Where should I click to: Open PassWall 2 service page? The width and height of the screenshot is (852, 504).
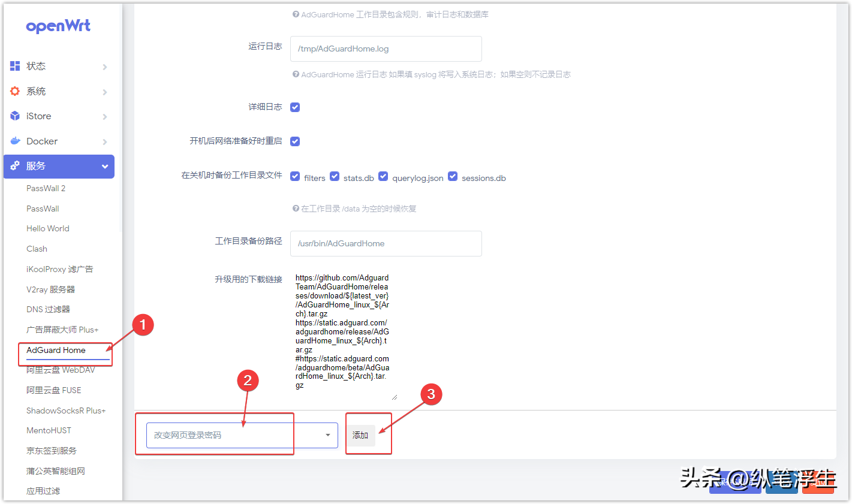[46, 188]
